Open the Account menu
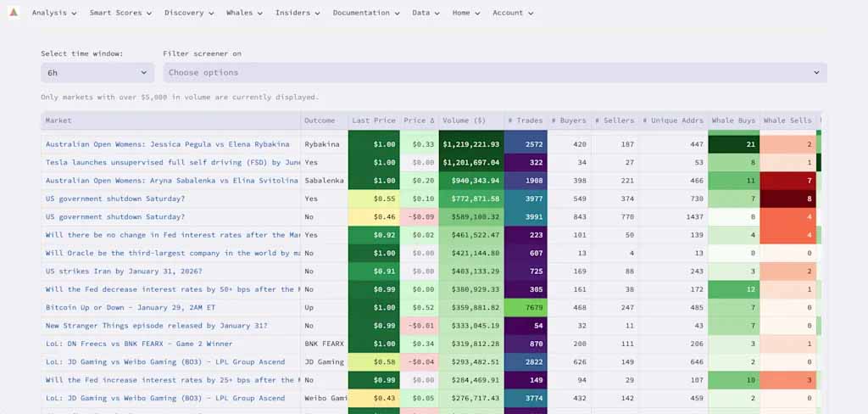868x414 pixels. click(x=513, y=13)
